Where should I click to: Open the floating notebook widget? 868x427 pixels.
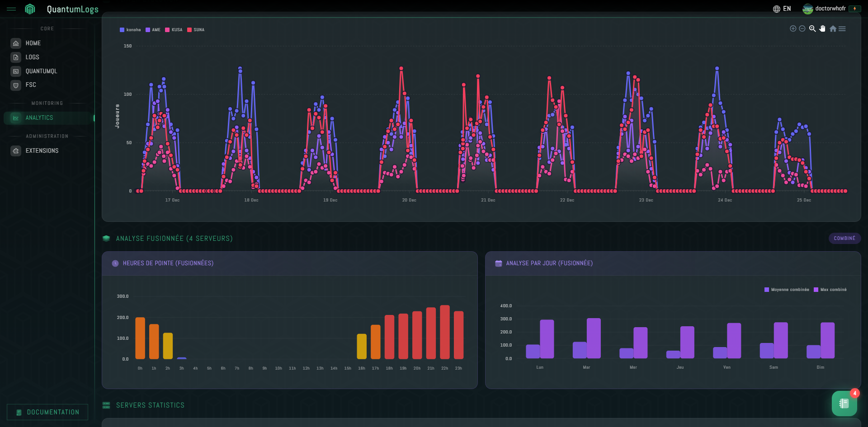(844, 403)
